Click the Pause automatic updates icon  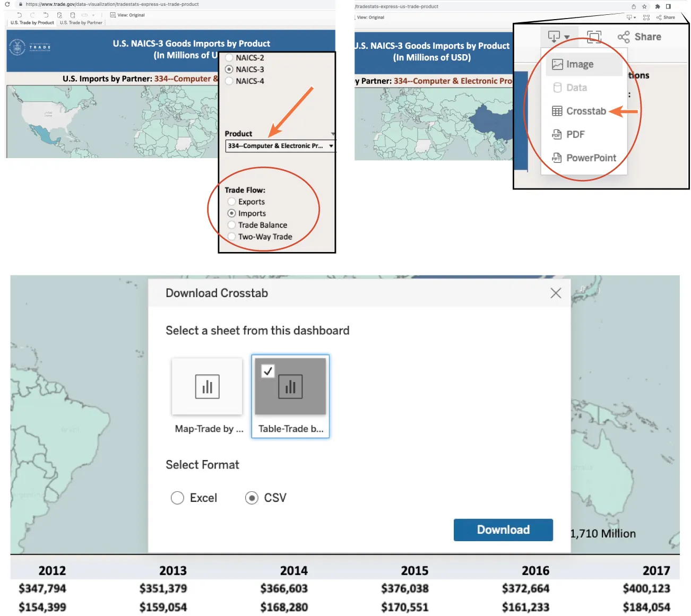click(x=73, y=15)
